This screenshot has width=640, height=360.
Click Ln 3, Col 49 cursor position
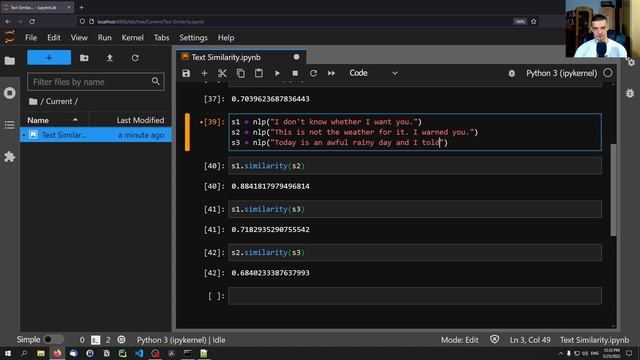pyautogui.click(x=530, y=340)
